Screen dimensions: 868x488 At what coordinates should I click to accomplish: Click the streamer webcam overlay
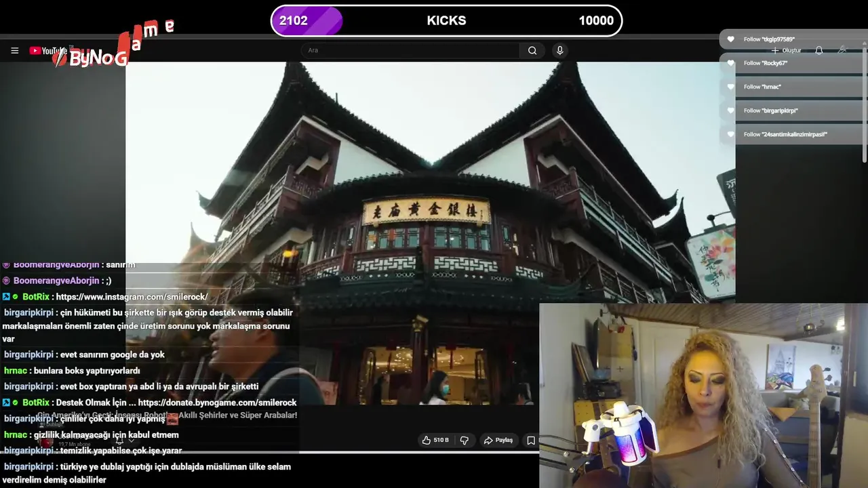tap(703, 395)
